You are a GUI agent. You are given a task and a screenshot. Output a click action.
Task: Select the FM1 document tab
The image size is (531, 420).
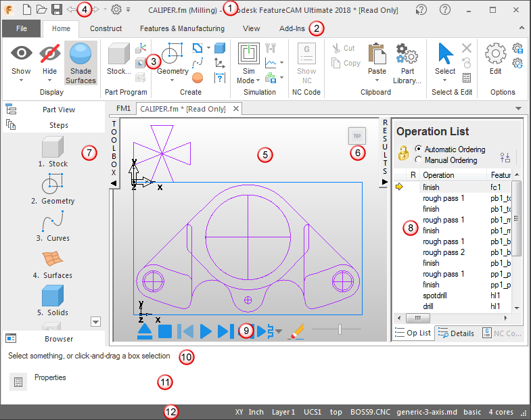(123, 108)
